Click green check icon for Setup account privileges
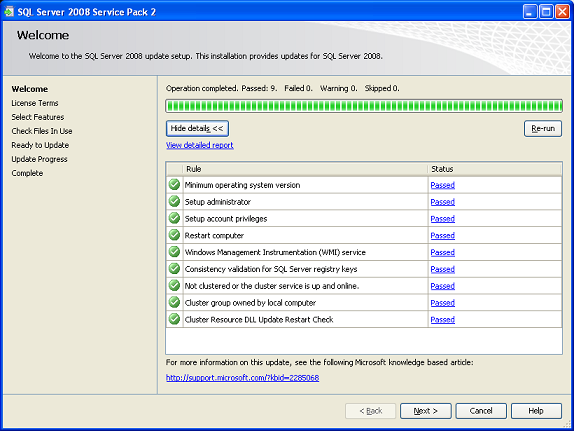 [174, 218]
